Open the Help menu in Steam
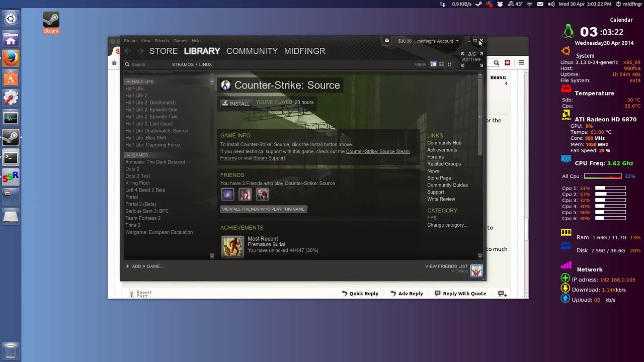The height and width of the screenshot is (362, 644). click(196, 41)
